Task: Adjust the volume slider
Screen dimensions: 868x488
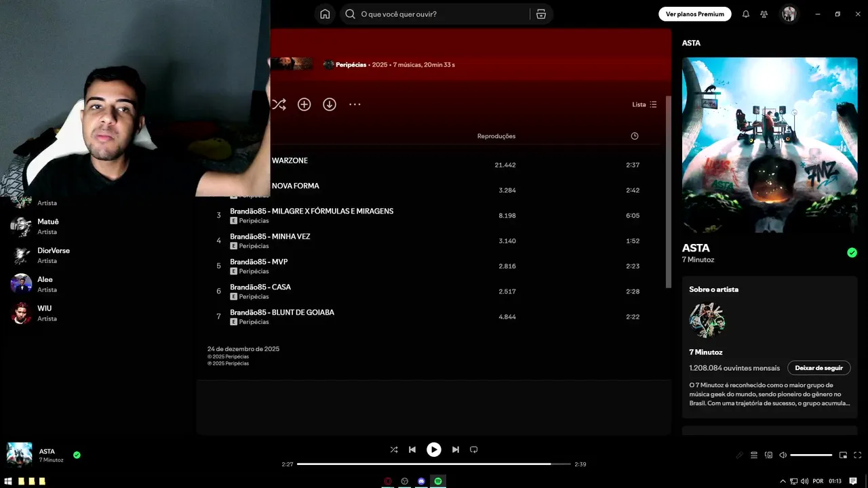Action: click(x=811, y=455)
